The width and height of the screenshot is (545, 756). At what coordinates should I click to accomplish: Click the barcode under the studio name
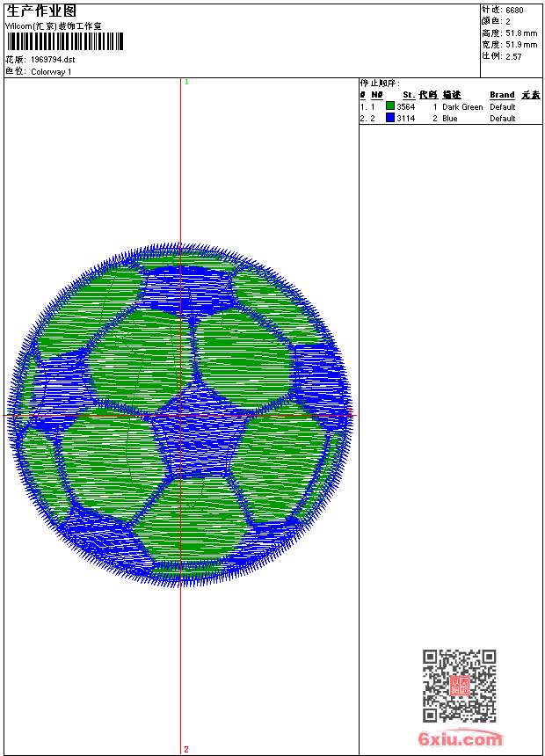[64, 41]
